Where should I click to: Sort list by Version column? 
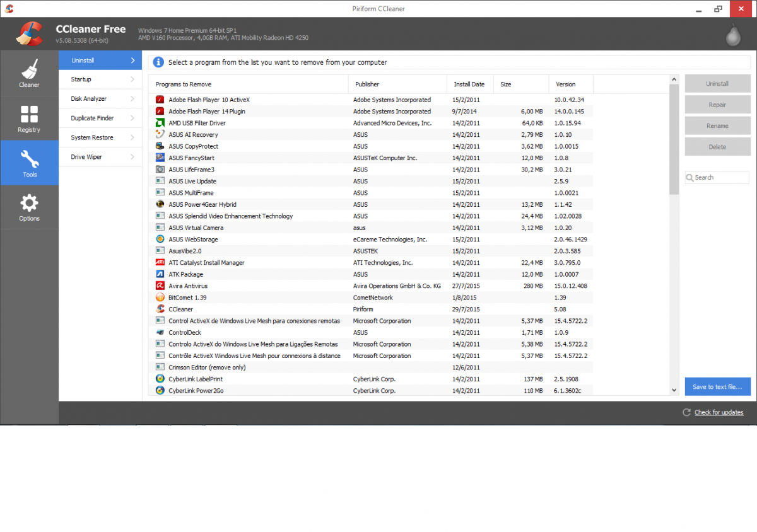(571, 84)
